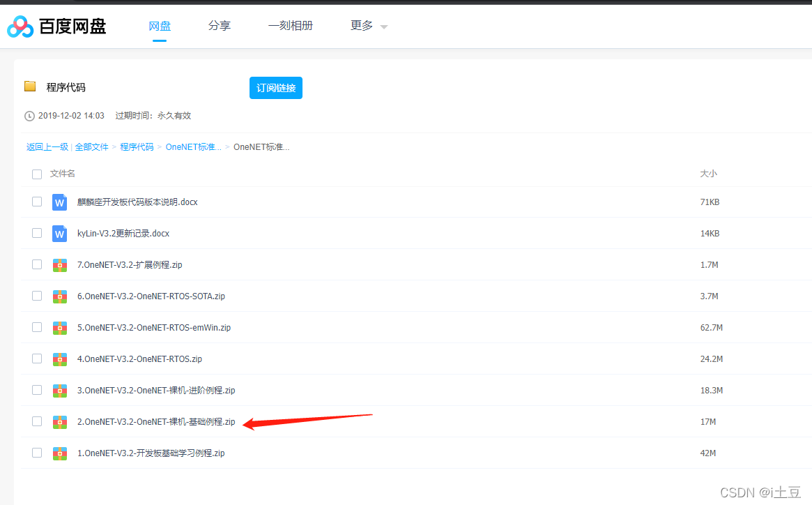The image size is (812, 505).
Task: Click the 程序代码 share title text
Action: point(66,87)
